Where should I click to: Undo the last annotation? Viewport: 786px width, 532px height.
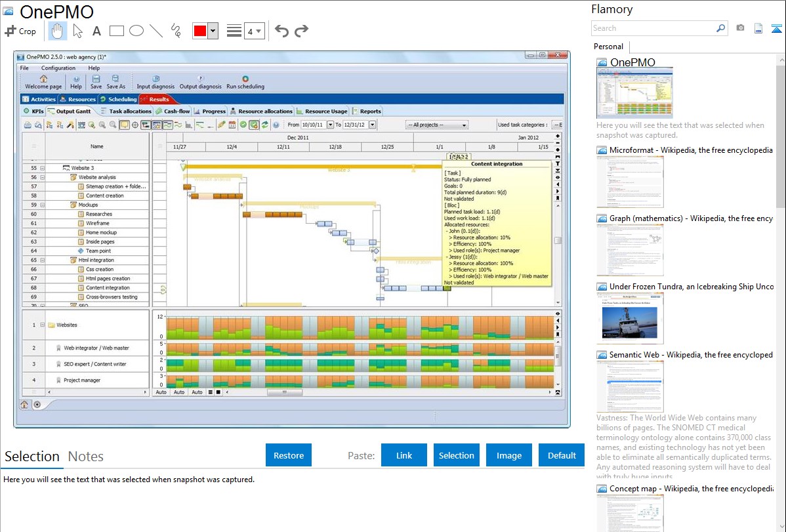coord(281,31)
